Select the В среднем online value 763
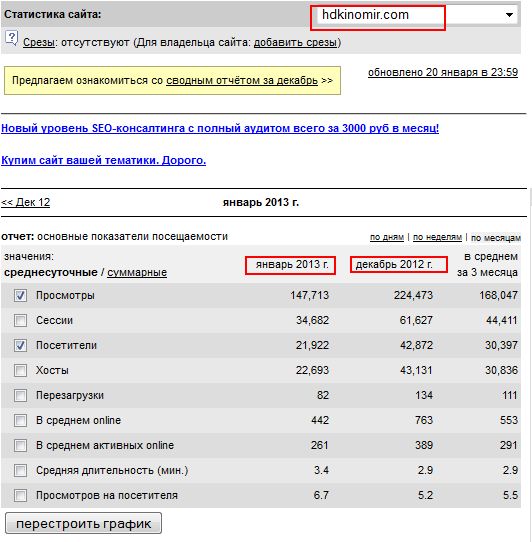Image resolution: width=532 pixels, height=542 pixels. (x=424, y=420)
